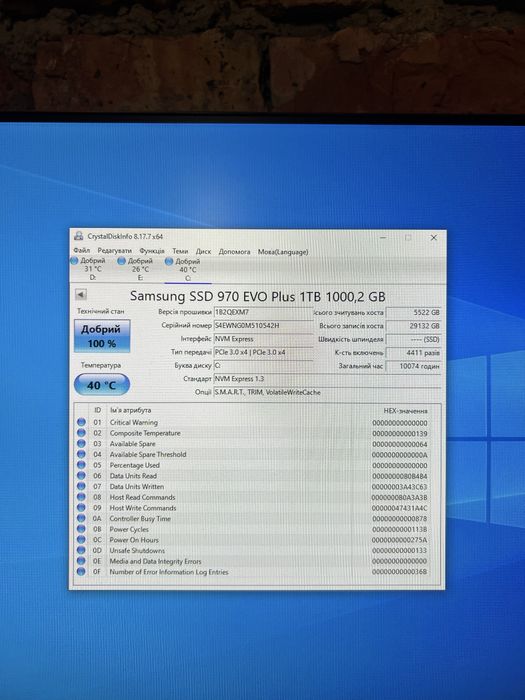Click the firmware version field 1B2QEXM7
525x700 pixels.
click(263, 312)
